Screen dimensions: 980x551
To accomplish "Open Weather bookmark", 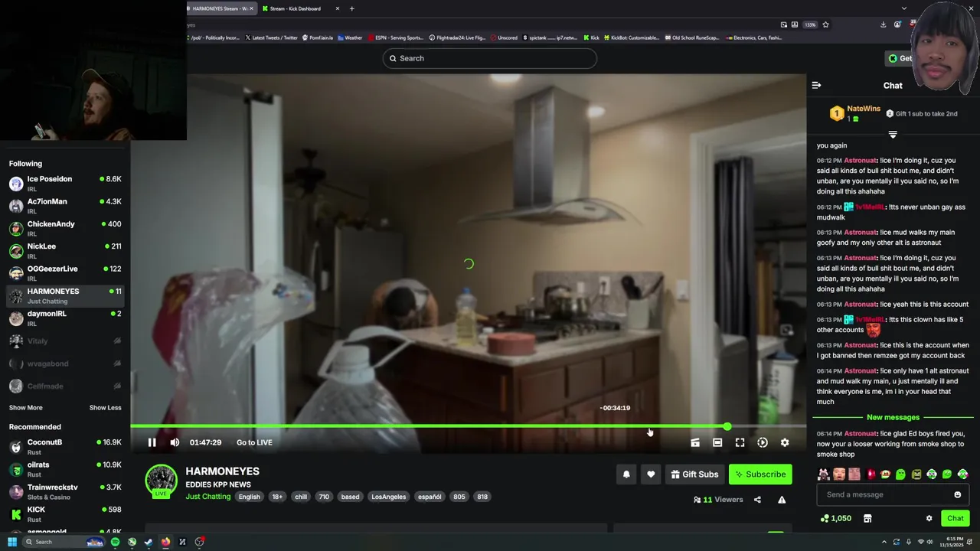I will 350,37.
